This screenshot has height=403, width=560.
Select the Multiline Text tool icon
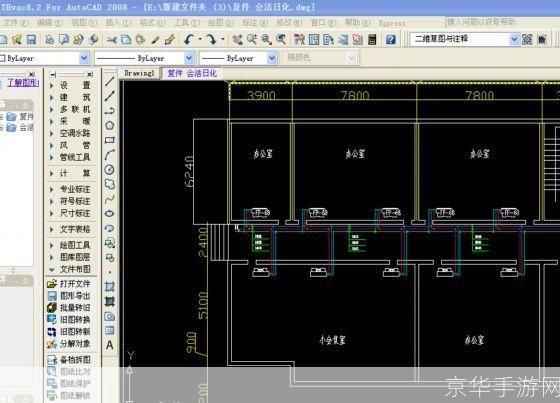coord(110,345)
